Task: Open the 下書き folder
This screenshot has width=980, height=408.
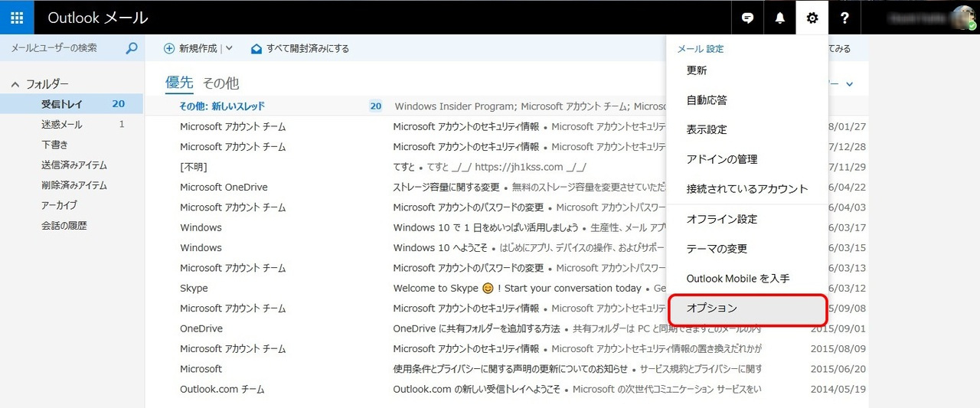Action: click(x=72, y=145)
